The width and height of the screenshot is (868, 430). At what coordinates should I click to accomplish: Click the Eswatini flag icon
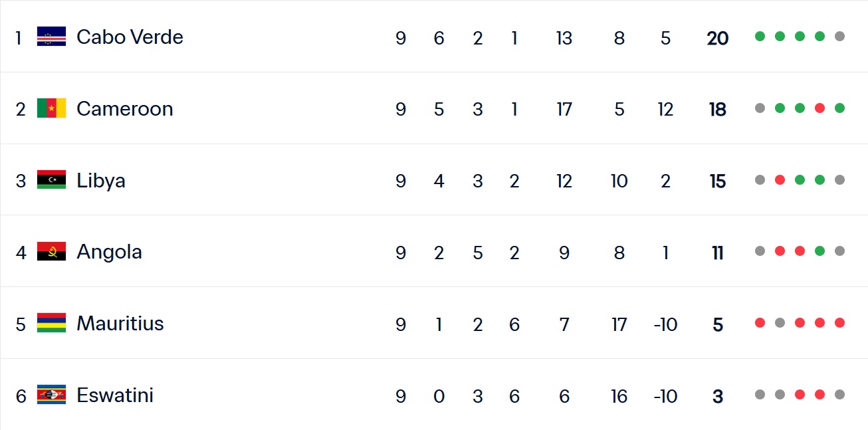click(51, 395)
